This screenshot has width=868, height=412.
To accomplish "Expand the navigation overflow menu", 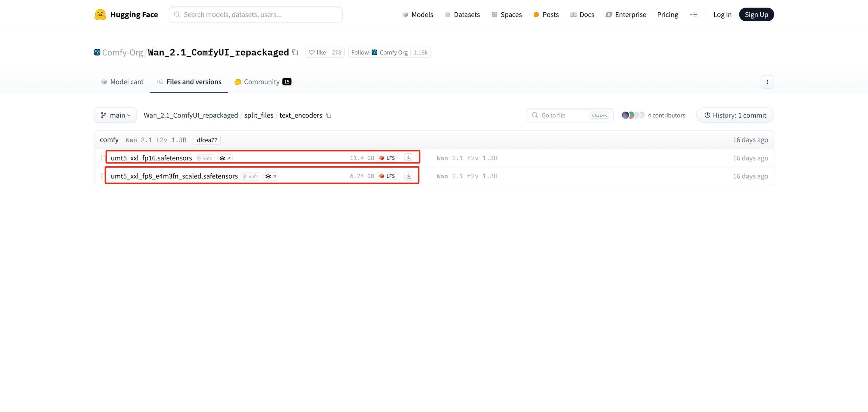I will click(693, 15).
